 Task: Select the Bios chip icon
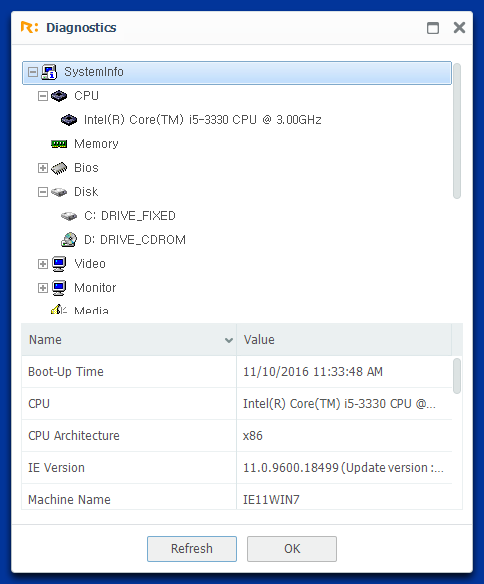pos(59,168)
